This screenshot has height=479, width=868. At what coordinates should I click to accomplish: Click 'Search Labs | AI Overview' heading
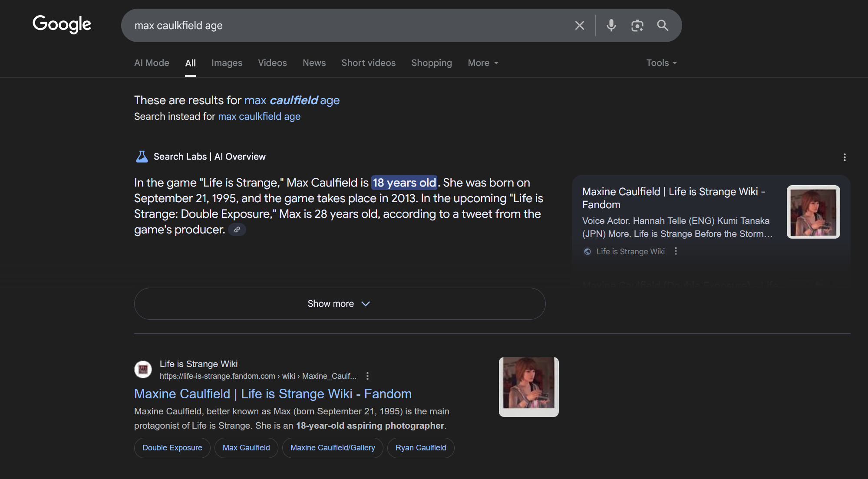click(x=210, y=157)
